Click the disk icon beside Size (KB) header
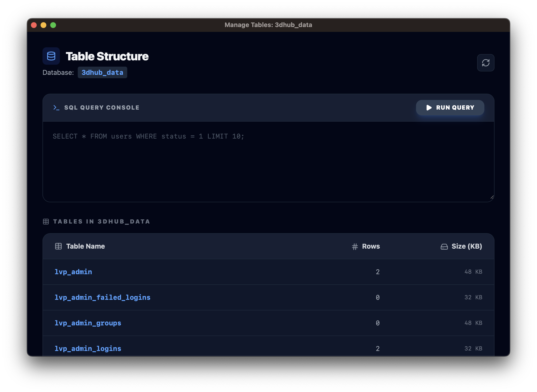Image resolution: width=537 pixels, height=392 pixels. point(444,246)
